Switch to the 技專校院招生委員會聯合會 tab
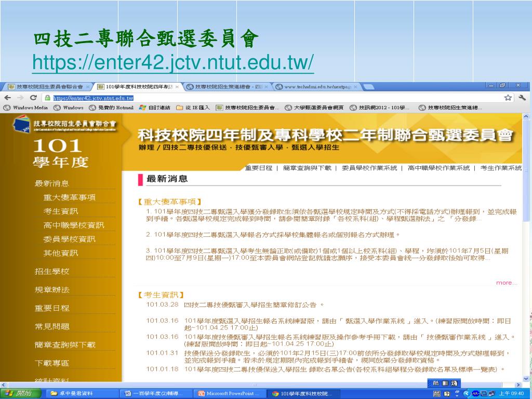The height and width of the screenshot is (399, 532). (x=46, y=87)
